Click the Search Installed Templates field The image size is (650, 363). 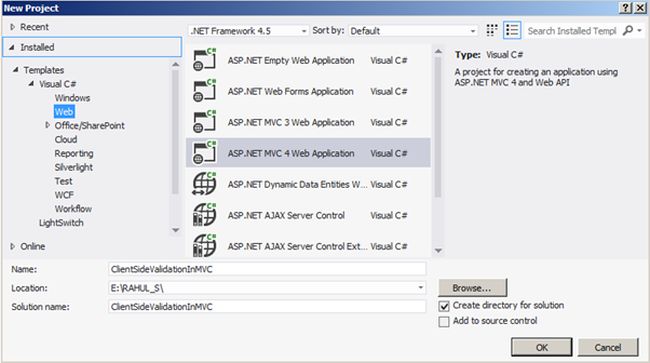(572, 31)
